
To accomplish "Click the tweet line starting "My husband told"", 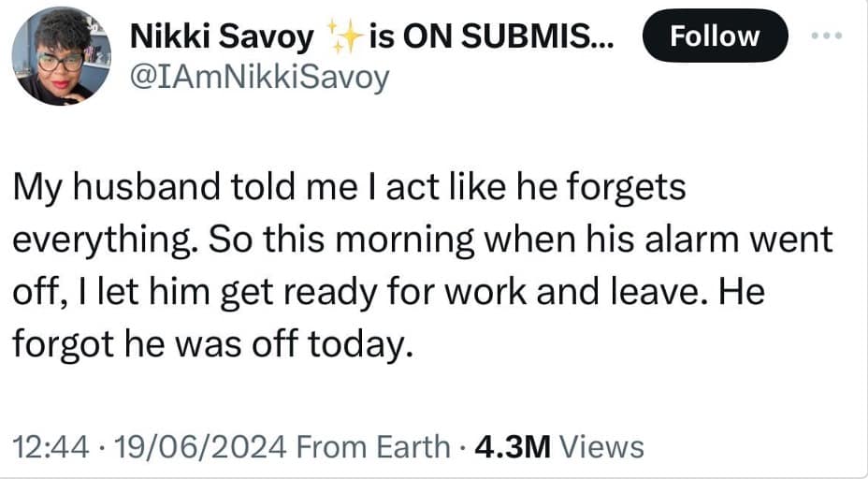I will coord(348,188).
